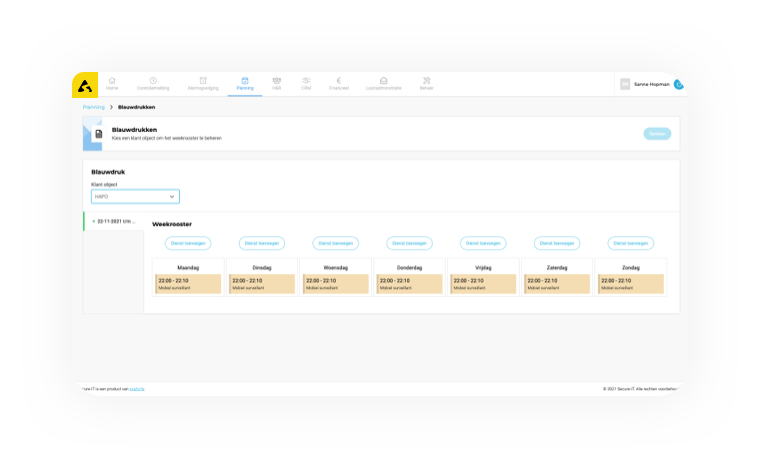
Task: Click the Sanne Hopman user avatar
Action: point(625,85)
